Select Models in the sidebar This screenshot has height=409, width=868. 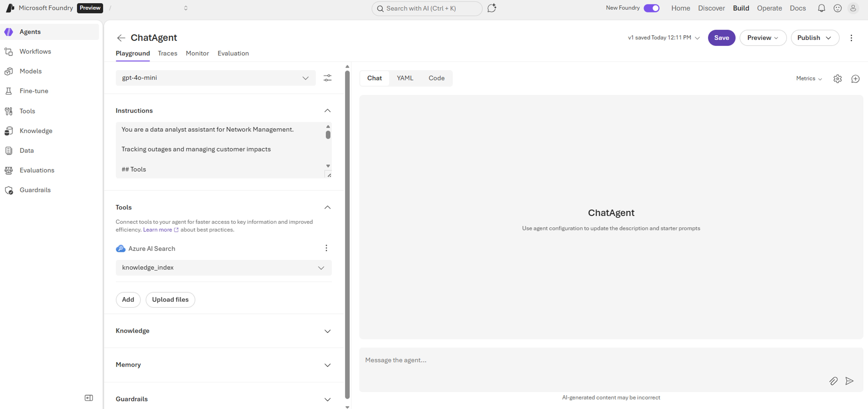31,71
